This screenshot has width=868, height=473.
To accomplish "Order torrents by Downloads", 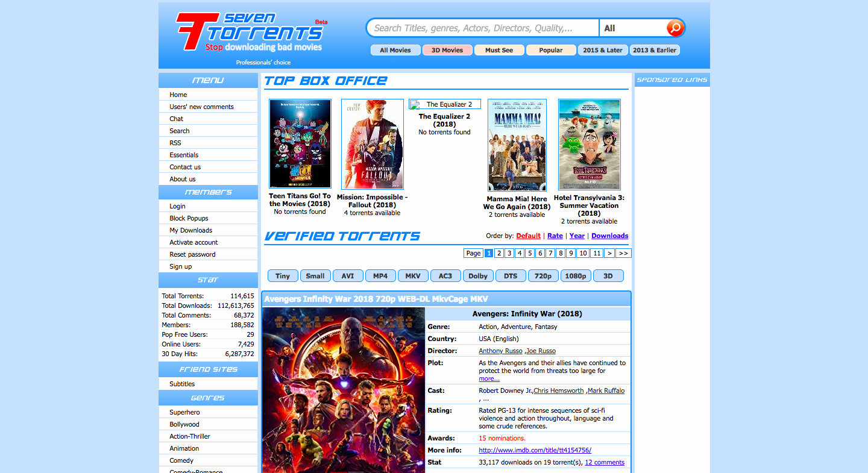I will tap(610, 236).
